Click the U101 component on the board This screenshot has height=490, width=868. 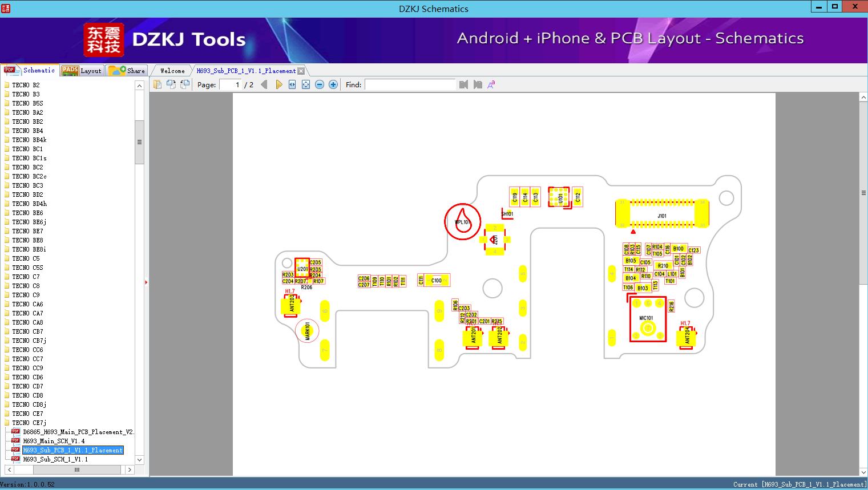560,198
